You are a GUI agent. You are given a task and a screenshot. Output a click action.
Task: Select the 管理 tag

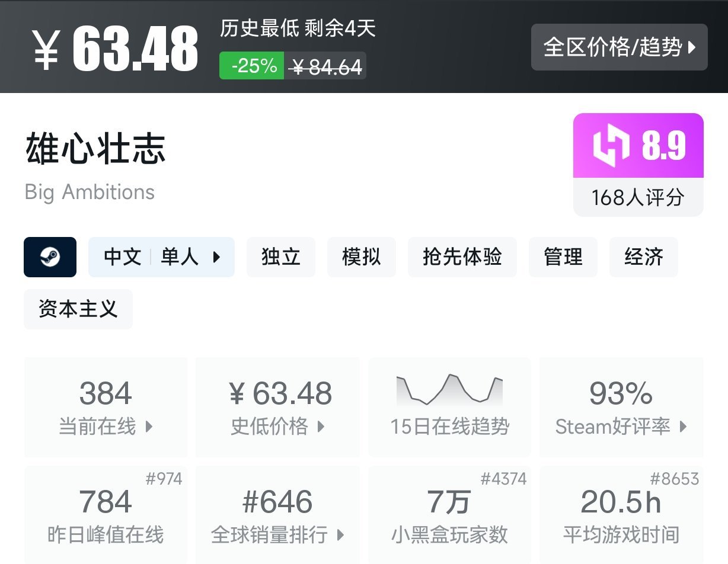pyautogui.click(x=563, y=257)
